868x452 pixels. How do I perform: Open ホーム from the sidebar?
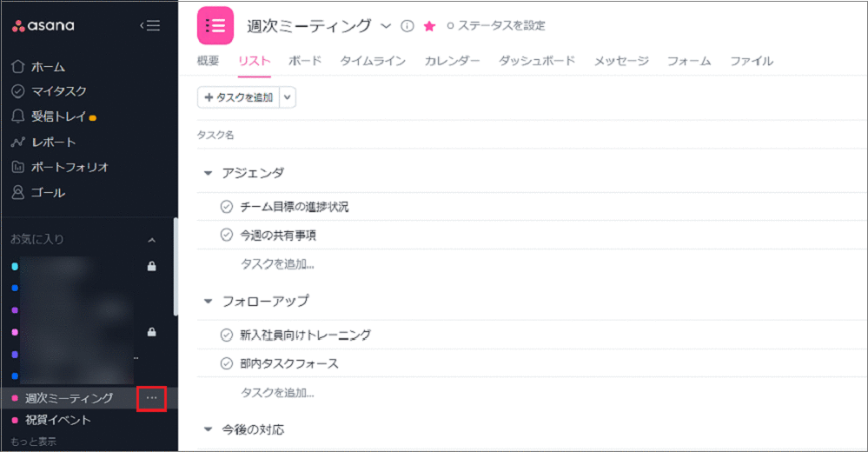click(x=48, y=67)
